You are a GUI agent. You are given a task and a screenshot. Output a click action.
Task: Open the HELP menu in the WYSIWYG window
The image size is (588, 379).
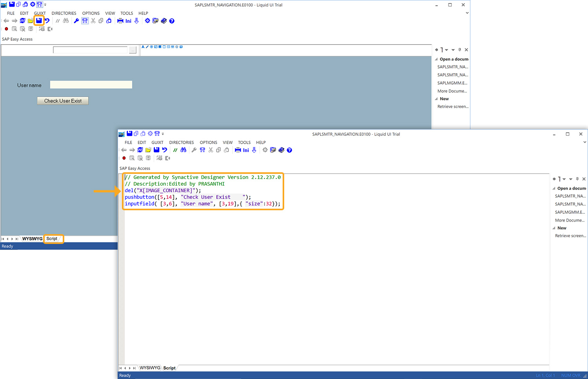[x=143, y=13]
